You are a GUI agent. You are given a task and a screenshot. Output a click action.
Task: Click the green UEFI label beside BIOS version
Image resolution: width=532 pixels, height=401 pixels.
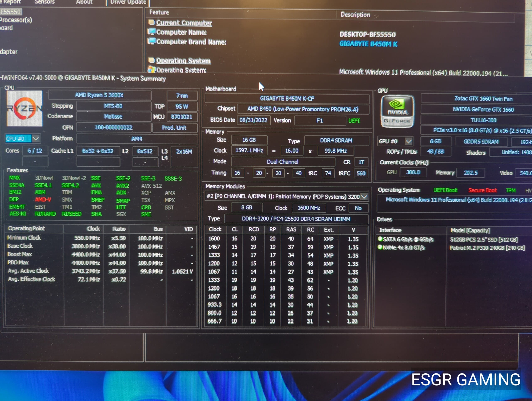point(354,121)
